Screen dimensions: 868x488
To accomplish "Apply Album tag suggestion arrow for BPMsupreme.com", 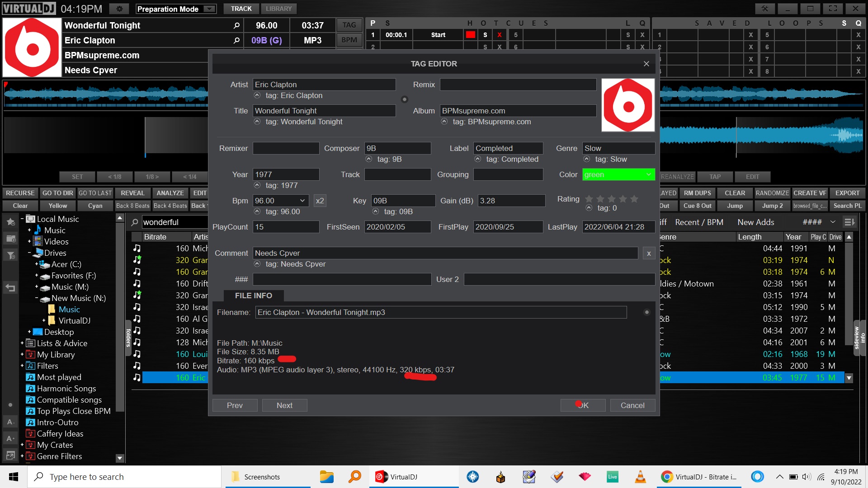I will [x=444, y=122].
